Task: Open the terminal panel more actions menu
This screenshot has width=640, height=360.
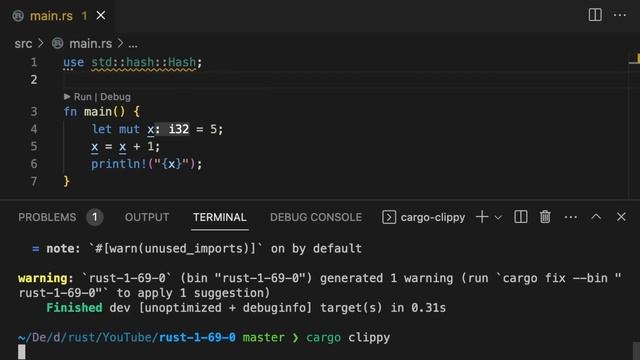Action: 571,217
